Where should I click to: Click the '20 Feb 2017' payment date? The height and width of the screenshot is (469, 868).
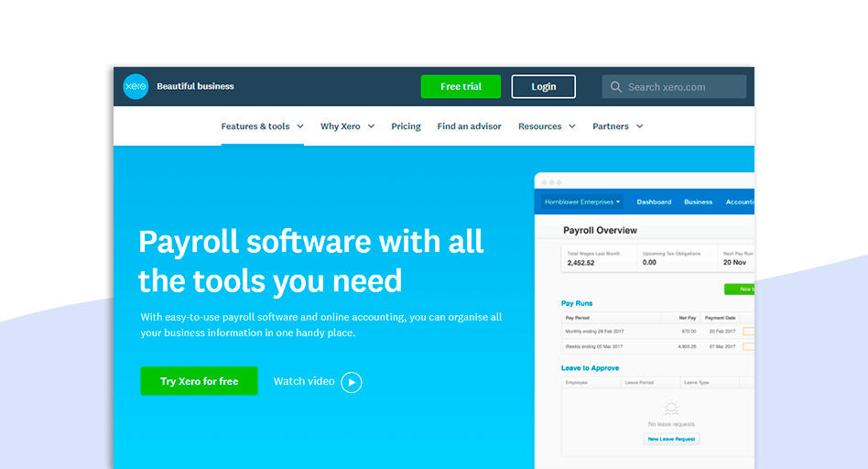point(722,331)
